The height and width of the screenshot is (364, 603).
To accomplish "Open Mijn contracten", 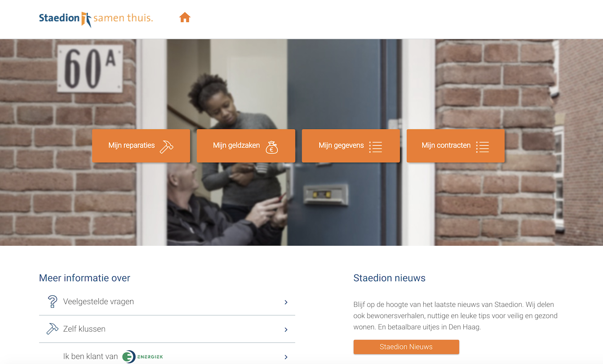I will 456,146.
